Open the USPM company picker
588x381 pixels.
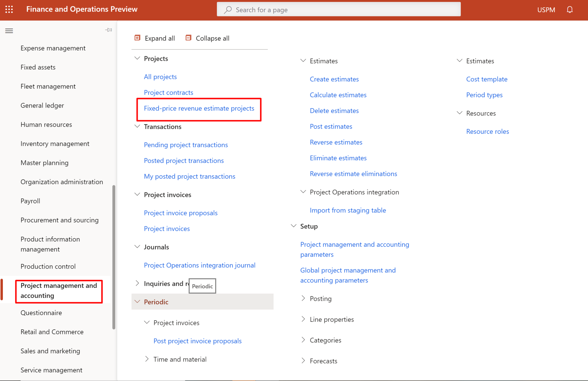point(546,9)
